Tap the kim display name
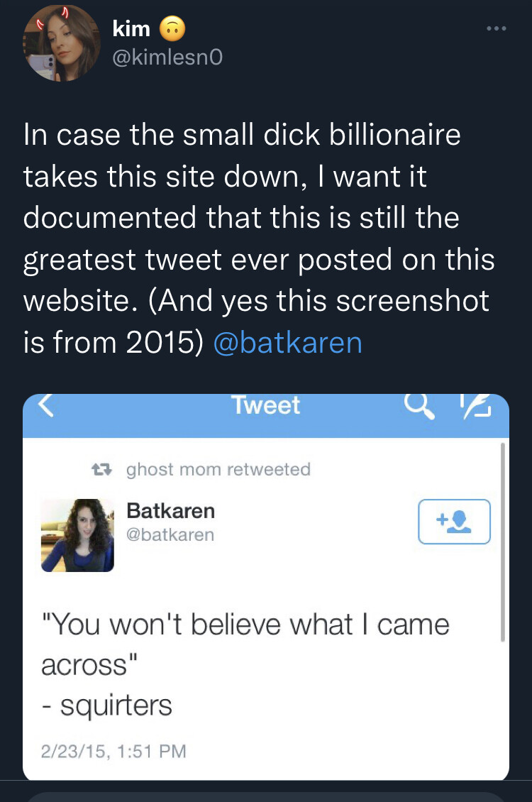Image resolution: width=532 pixels, height=802 pixels. [131, 28]
